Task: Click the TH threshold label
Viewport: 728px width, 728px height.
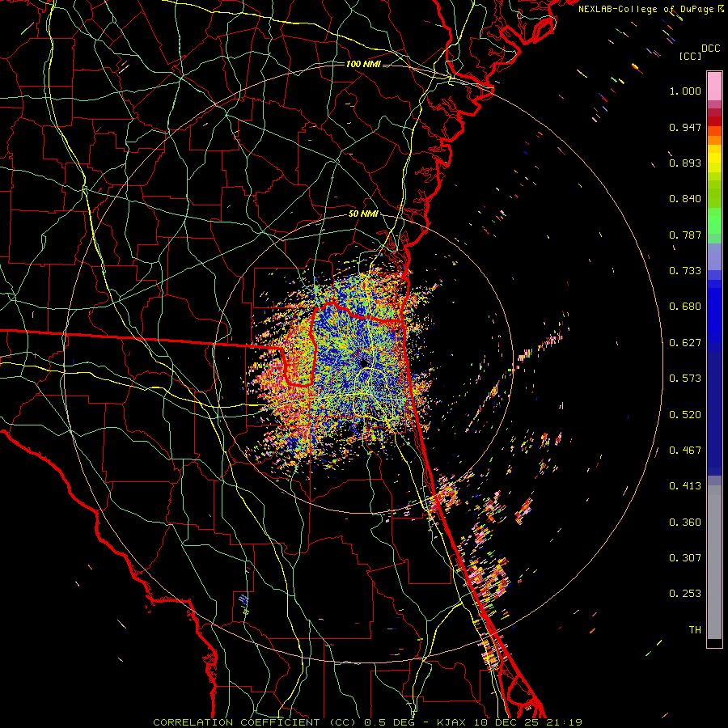Action: (x=695, y=629)
